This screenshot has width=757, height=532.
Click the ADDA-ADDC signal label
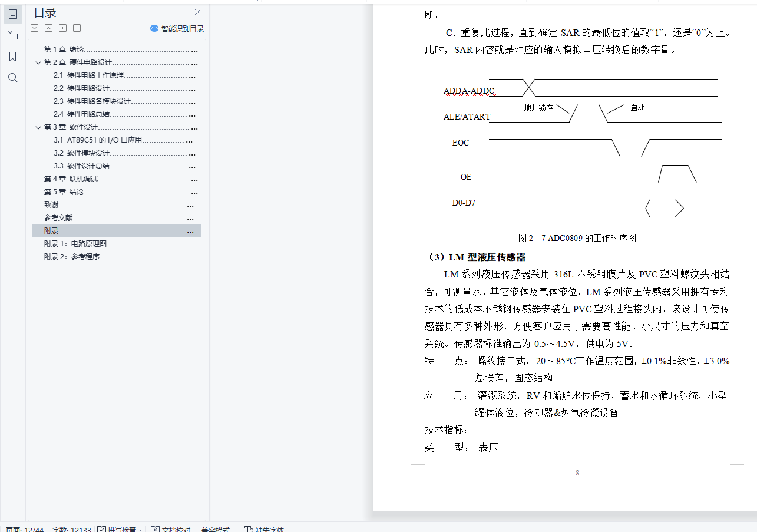469,91
